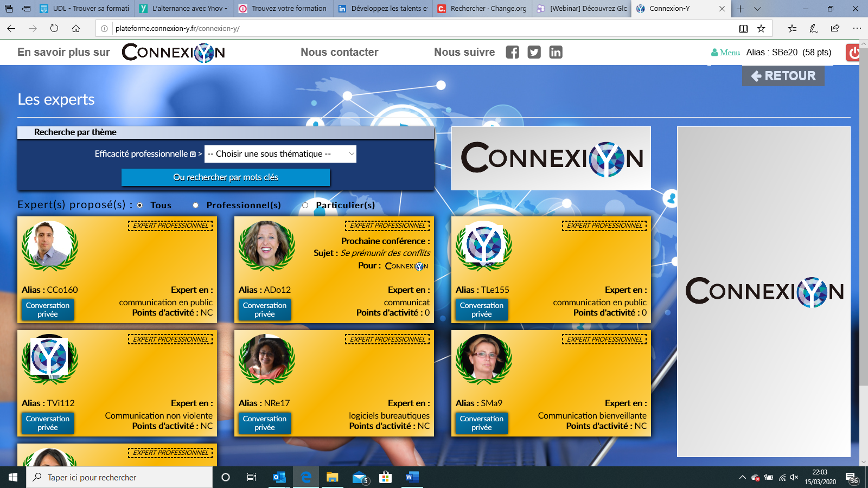Image resolution: width=868 pixels, height=488 pixels.
Task: Open Outlook from the taskbar
Action: pos(279,477)
